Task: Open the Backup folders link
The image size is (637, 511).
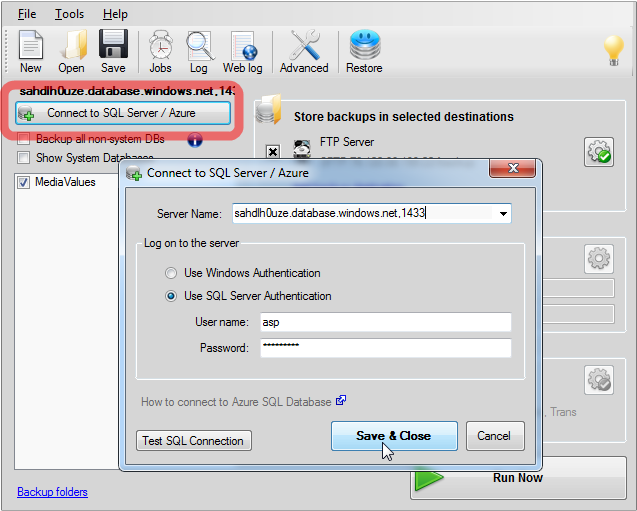Action: (x=52, y=492)
